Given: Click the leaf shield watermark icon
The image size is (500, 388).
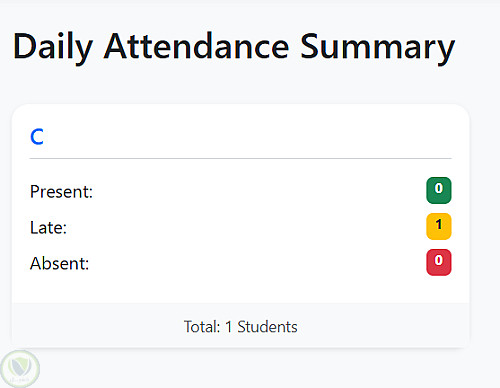Looking at the screenshot, I should pos(20,369).
